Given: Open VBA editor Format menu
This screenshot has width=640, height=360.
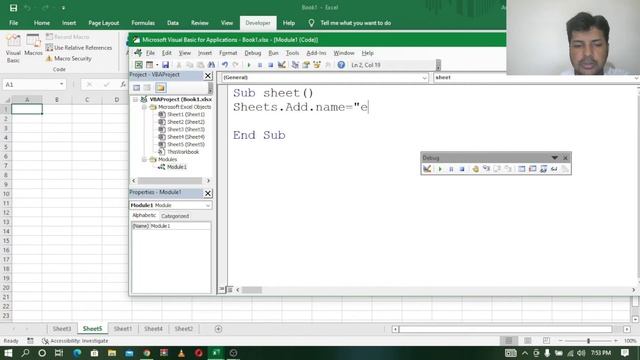Looking at the screenshot, I should pos(228,53).
